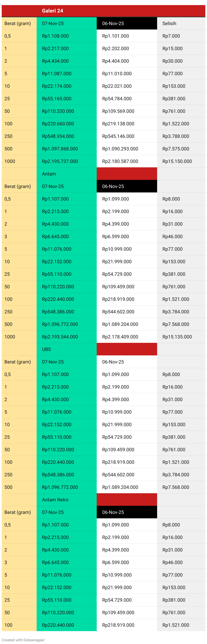The image size is (207, 644).
Task: Select the Rp1.108.000 price cell
Action: tap(55, 36)
